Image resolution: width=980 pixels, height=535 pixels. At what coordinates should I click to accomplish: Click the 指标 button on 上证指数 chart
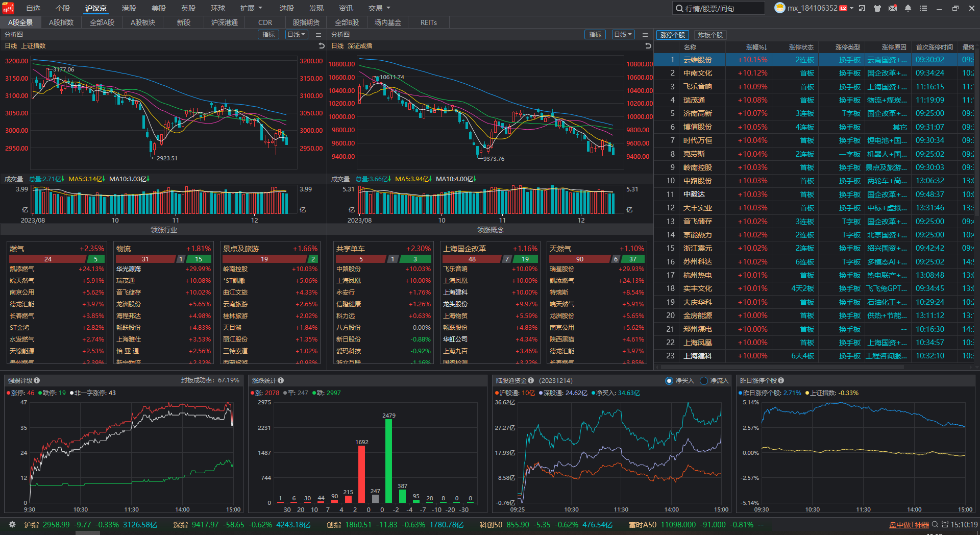(268, 35)
